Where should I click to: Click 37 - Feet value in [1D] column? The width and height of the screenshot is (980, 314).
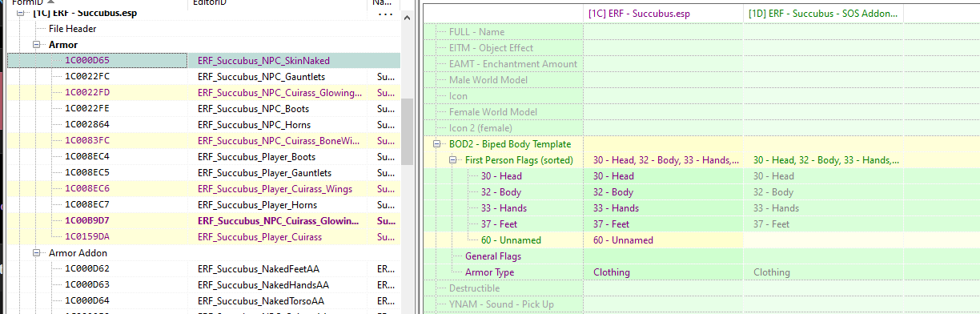[771, 224]
